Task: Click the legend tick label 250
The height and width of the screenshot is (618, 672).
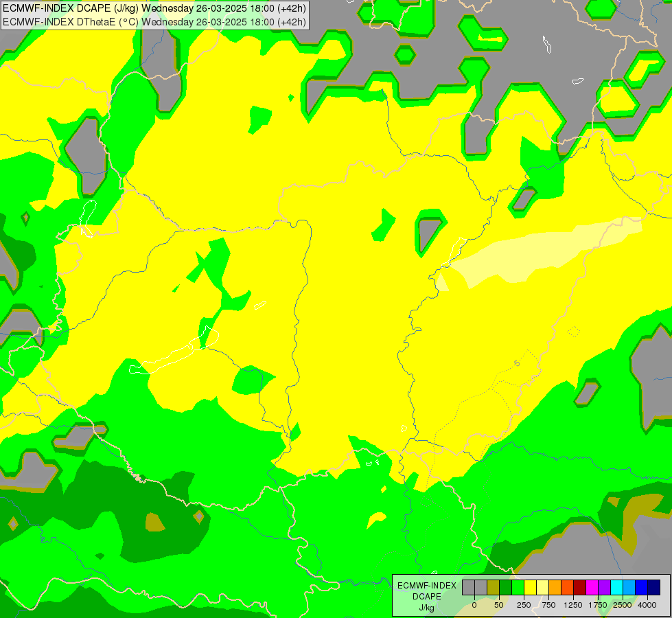Action: 524,605
